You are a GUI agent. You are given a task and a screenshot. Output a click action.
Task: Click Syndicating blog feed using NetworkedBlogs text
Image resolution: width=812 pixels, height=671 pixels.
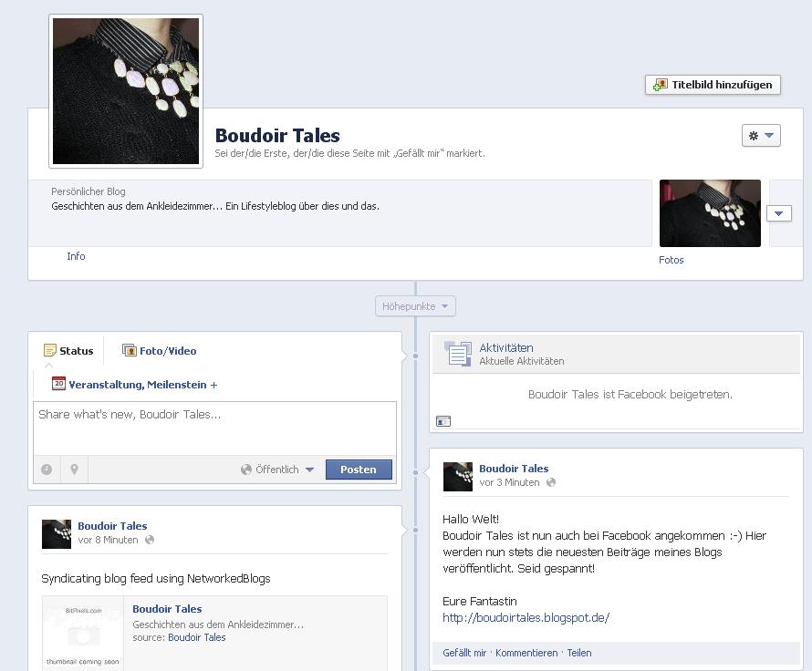[156, 578]
